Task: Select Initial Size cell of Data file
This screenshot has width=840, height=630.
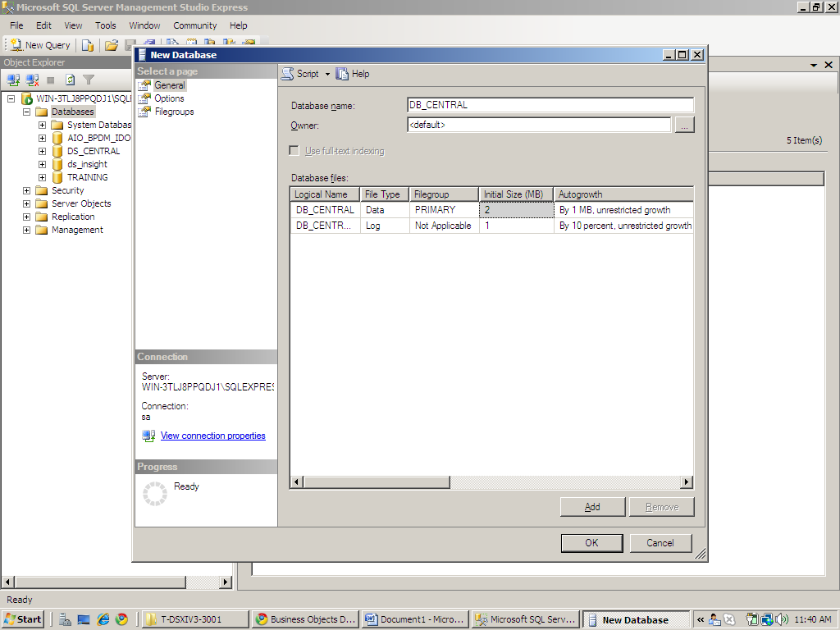Action: (x=517, y=210)
